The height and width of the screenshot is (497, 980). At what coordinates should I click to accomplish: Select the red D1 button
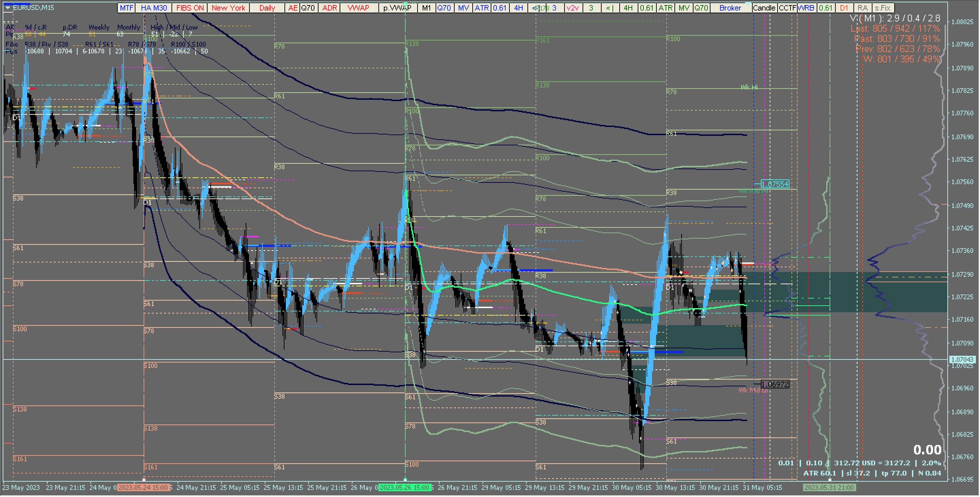click(x=844, y=8)
